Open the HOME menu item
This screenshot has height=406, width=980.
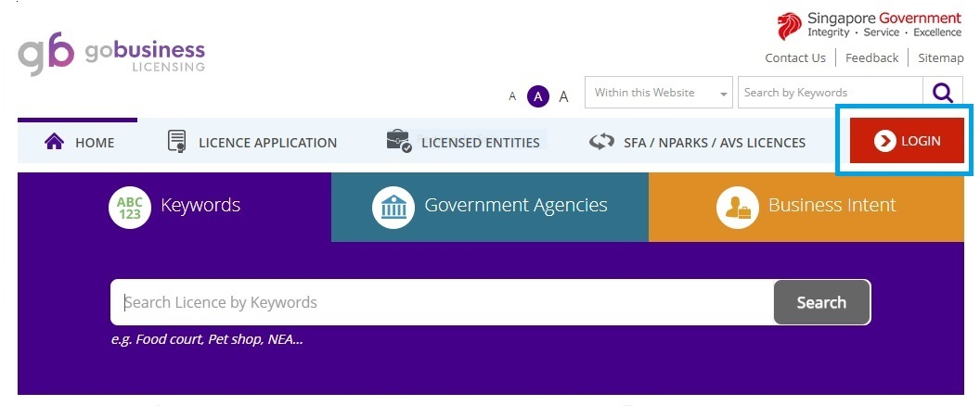(x=80, y=143)
